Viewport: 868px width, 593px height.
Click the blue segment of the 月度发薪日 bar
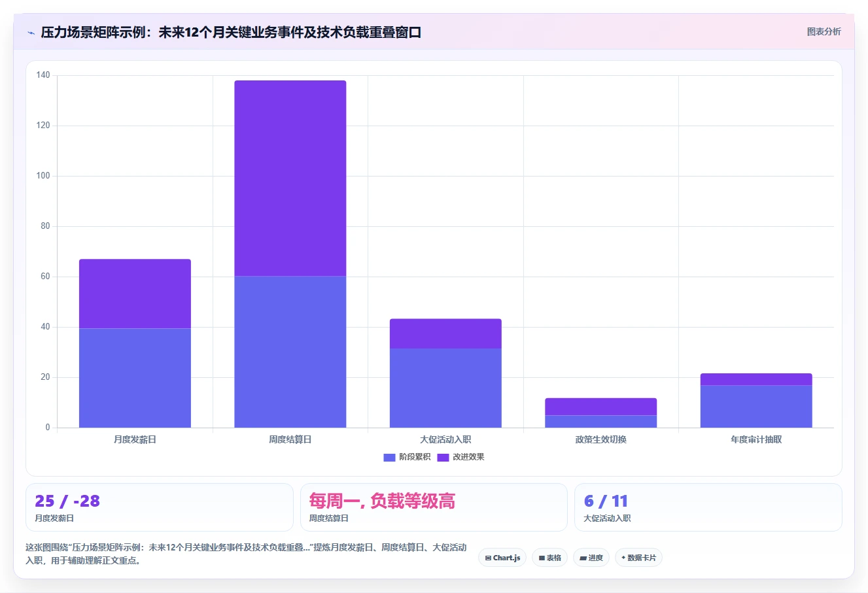point(135,378)
